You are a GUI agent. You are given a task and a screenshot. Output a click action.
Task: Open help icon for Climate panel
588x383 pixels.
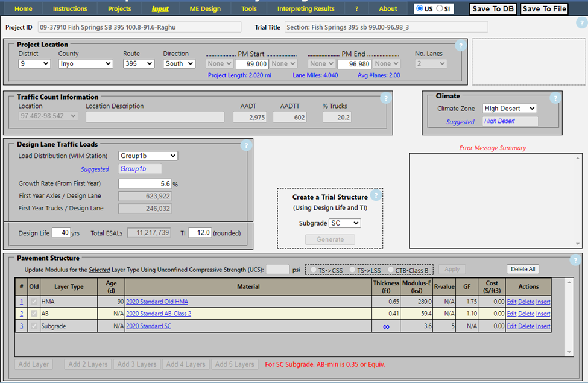[555, 98]
